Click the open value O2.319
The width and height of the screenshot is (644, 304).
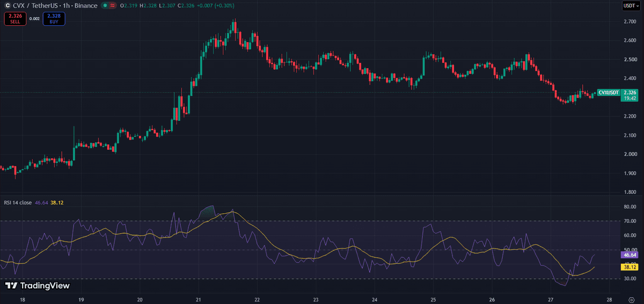[x=128, y=5]
